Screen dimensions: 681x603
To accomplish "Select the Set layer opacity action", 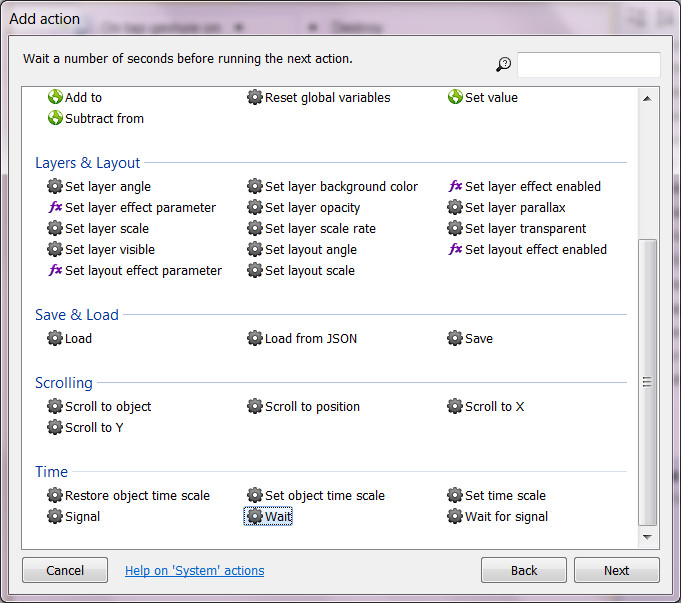I will point(312,207).
